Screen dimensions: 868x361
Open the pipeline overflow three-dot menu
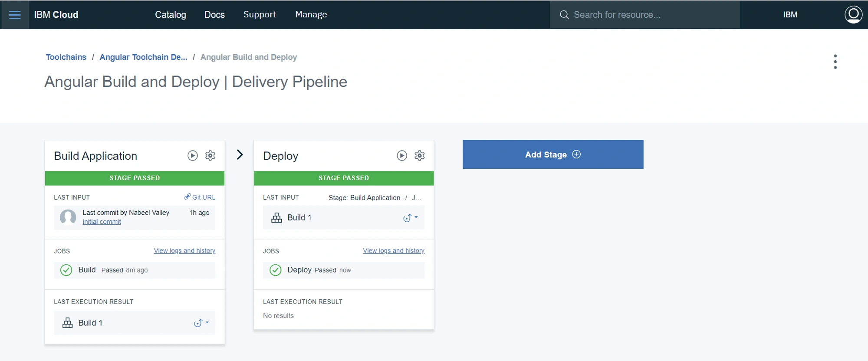coord(835,62)
